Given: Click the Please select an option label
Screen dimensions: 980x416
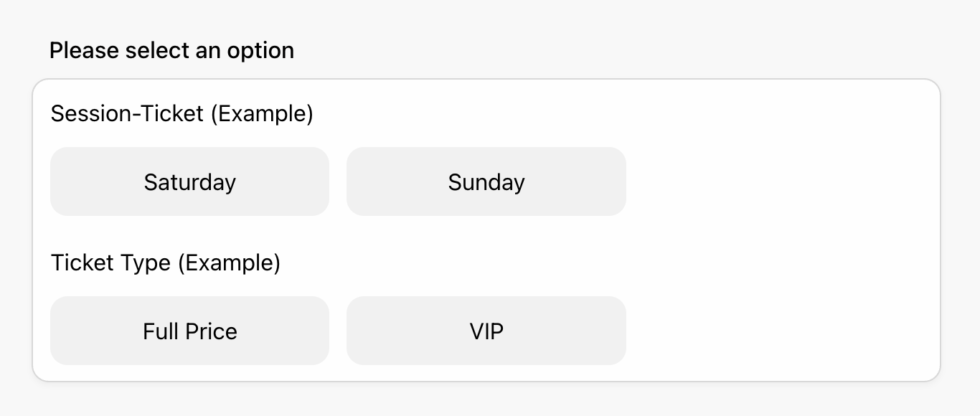Looking at the screenshot, I should (x=171, y=50).
